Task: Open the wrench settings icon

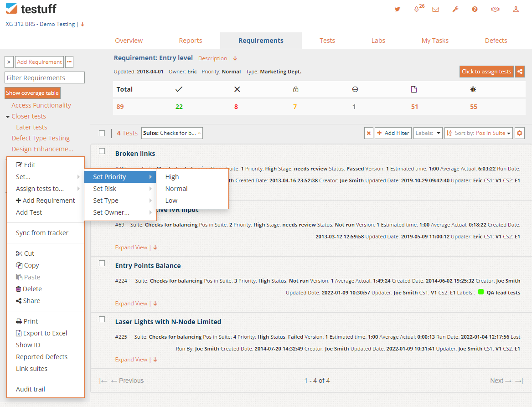Action: point(455,9)
